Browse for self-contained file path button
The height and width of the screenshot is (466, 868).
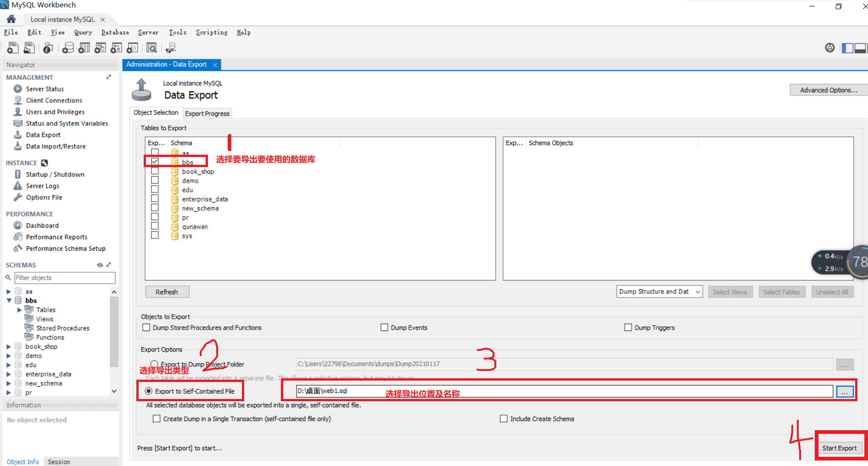845,392
